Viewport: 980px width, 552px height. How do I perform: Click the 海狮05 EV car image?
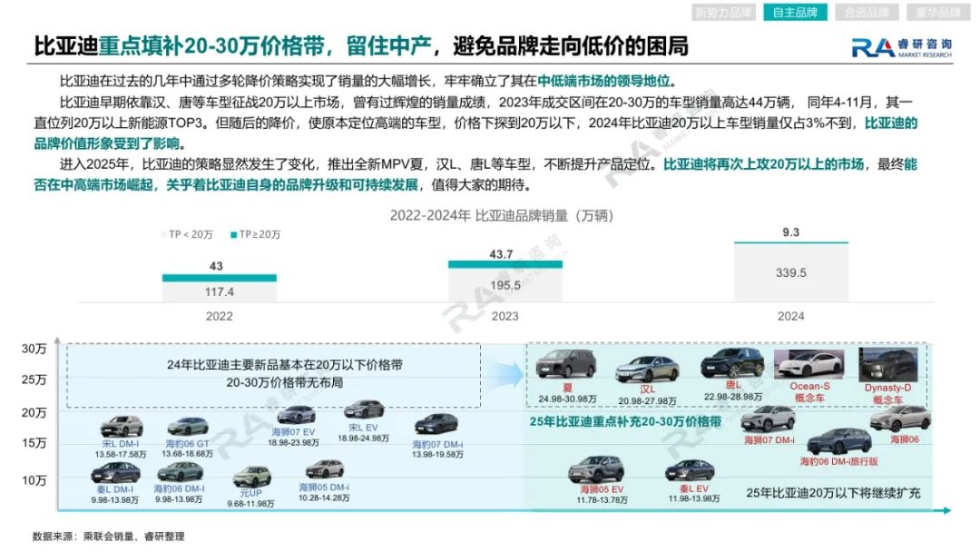pyautogui.click(x=596, y=469)
